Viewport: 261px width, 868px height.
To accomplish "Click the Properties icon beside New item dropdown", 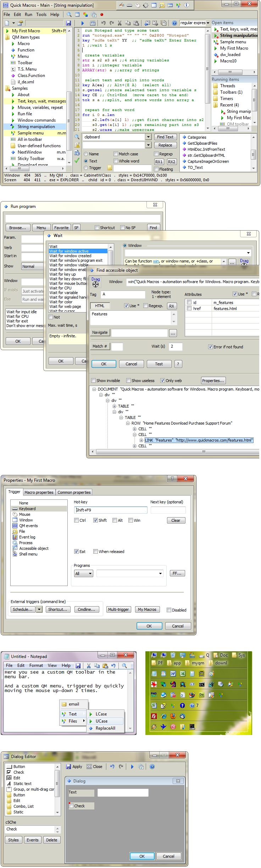I will click(x=21, y=23).
